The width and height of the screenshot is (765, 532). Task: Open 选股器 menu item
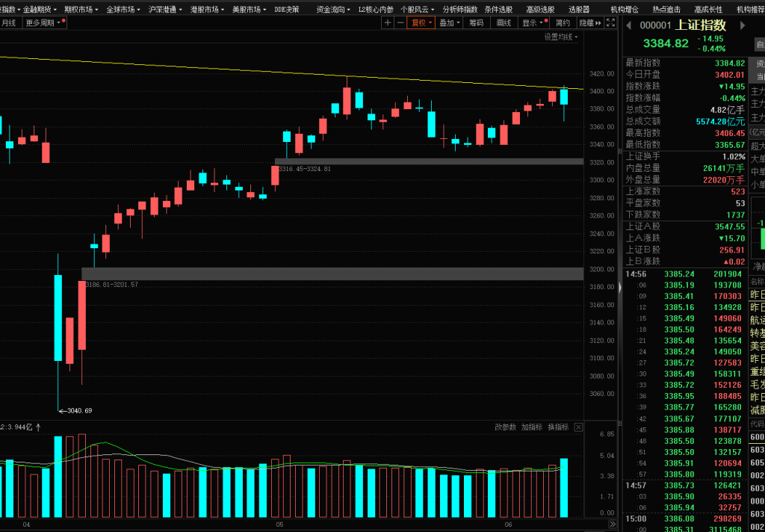(x=579, y=9)
